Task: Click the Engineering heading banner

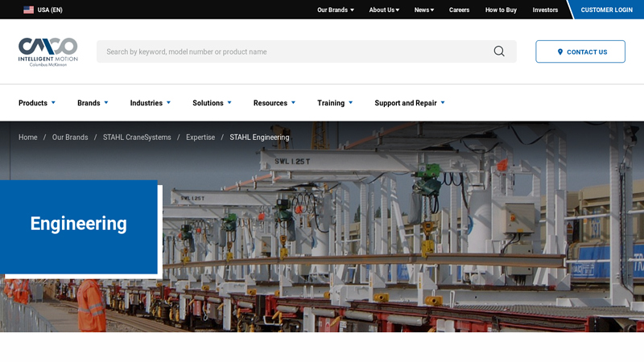Action: pyautogui.click(x=78, y=227)
